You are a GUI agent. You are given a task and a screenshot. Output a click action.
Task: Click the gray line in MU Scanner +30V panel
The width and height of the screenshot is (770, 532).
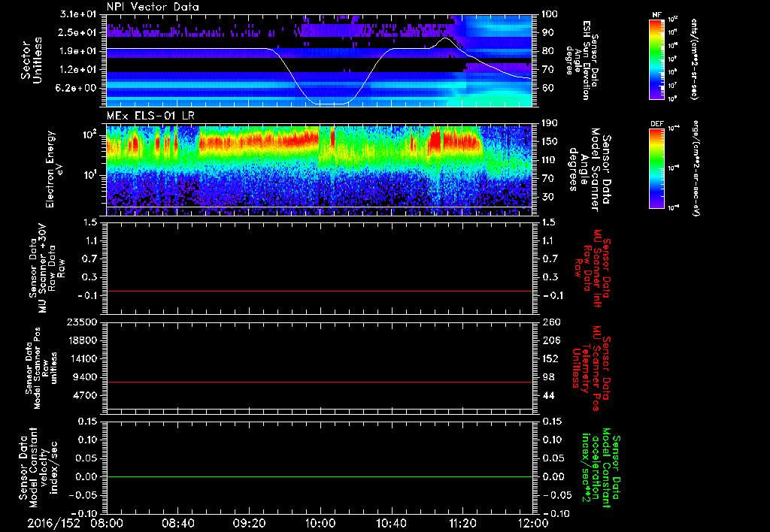pos(320,291)
